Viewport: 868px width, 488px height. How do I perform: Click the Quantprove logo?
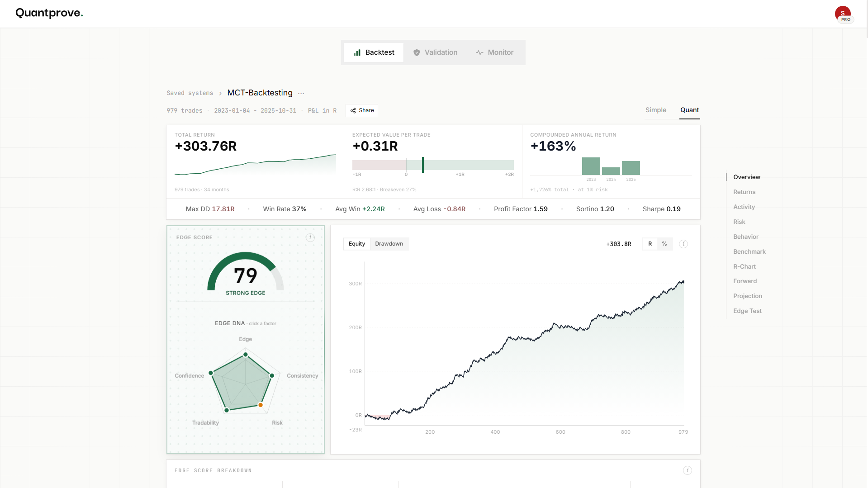coord(49,13)
